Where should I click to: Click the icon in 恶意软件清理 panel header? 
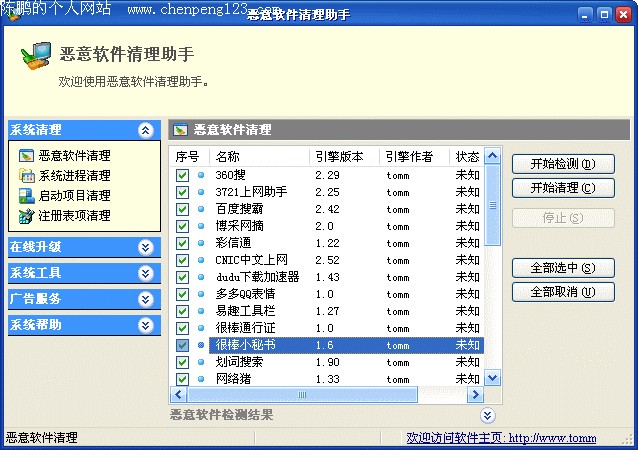point(180,130)
